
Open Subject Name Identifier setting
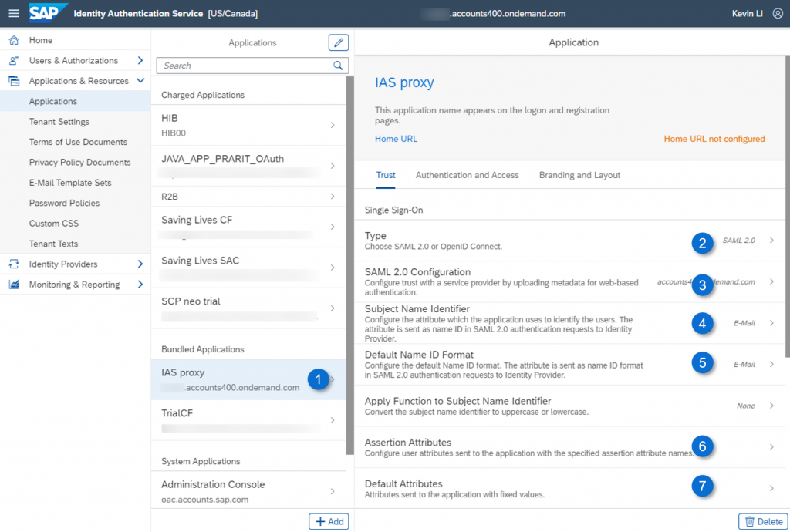[570, 323]
